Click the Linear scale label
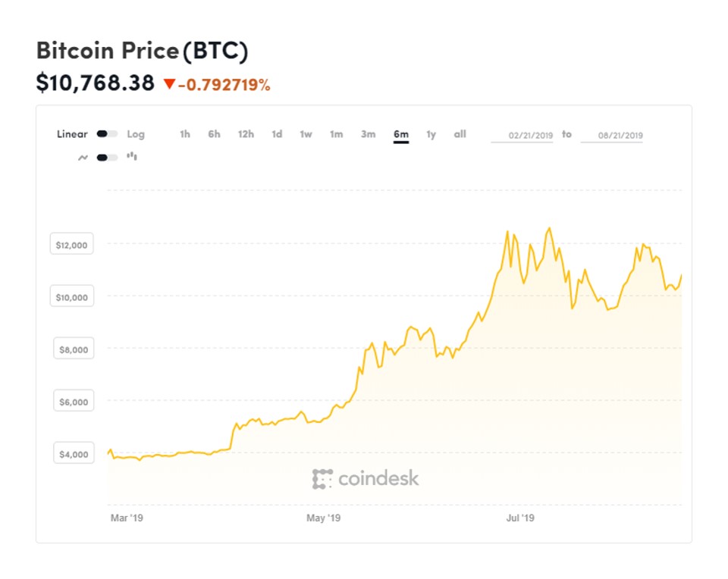 [x=72, y=134]
